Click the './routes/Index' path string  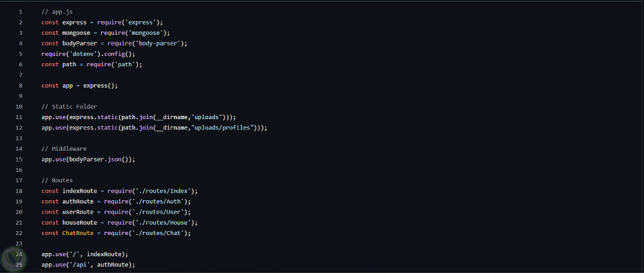(166, 191)
